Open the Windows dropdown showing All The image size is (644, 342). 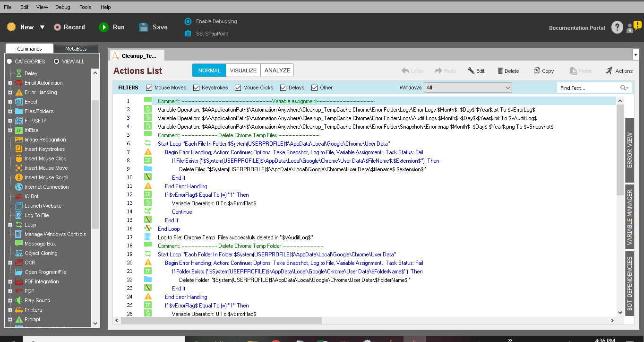(x=468, y=88)
